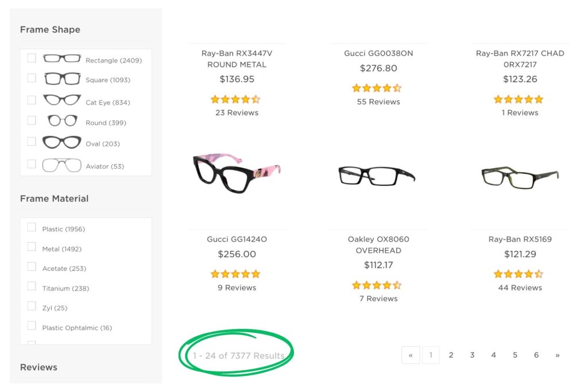Expand the Reviews filter section
The image size is (588, 392).
(38, 367)
